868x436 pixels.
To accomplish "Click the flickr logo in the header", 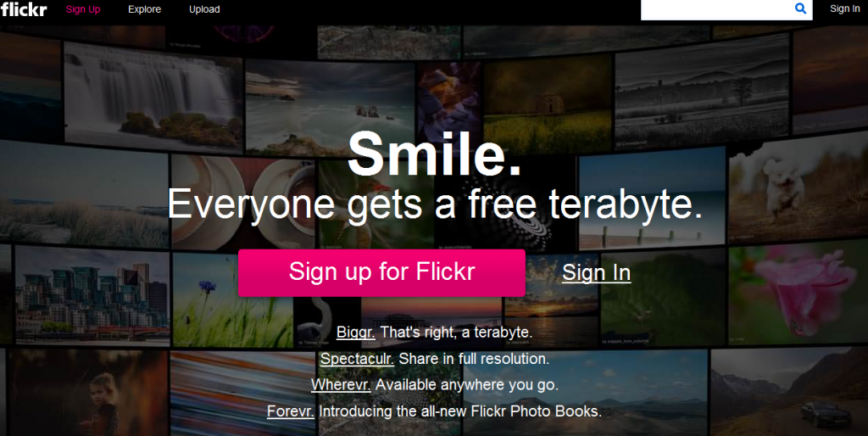I will pyautogui.click(x=24, y=9).
